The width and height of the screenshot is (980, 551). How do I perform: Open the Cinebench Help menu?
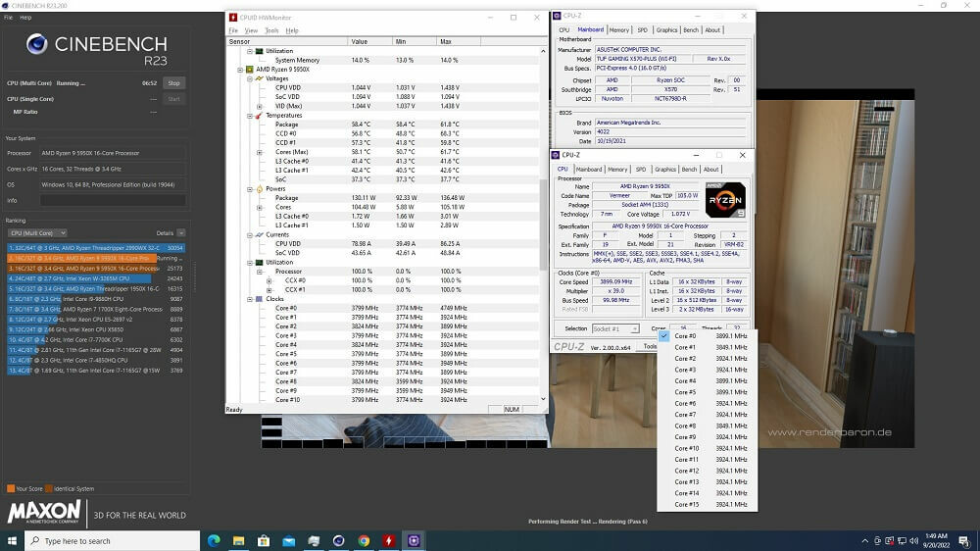point(25,18)
